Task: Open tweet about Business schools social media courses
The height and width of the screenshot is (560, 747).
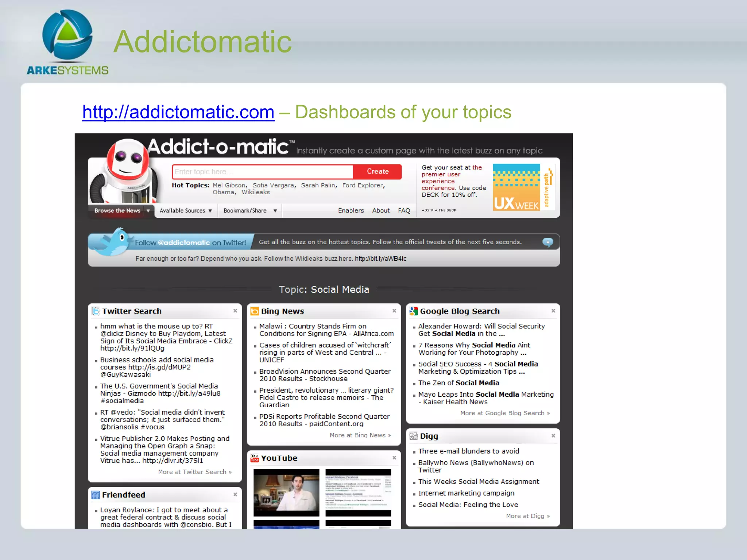Action: coord(157,367)
